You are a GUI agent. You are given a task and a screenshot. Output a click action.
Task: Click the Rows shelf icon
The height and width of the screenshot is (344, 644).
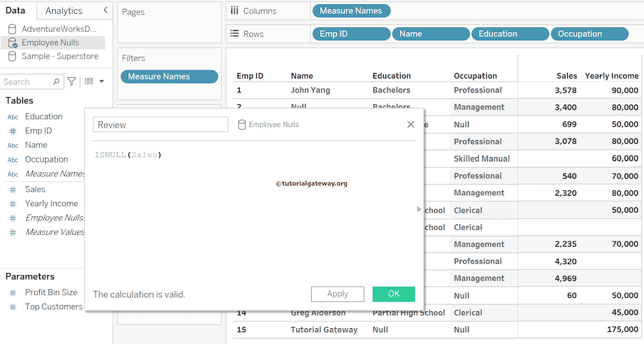tap(235, 34)
